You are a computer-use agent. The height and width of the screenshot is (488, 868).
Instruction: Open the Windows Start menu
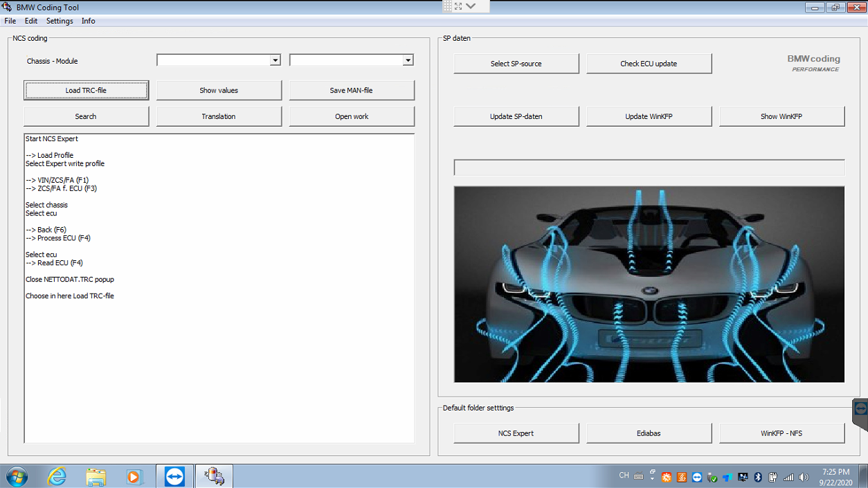click(17, 476)
